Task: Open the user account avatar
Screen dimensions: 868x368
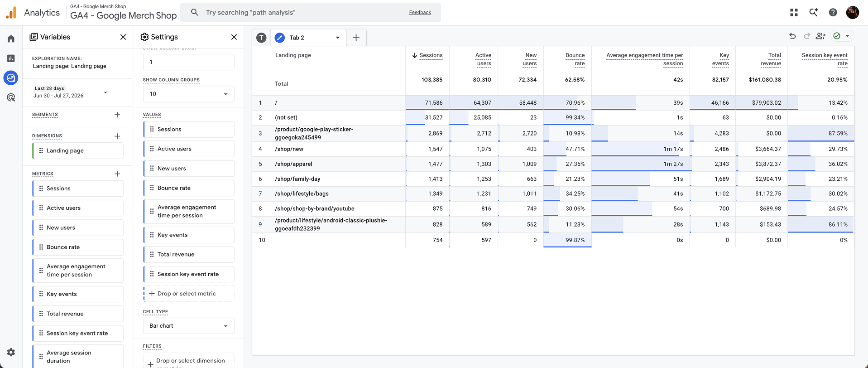Action: [853, 13]
